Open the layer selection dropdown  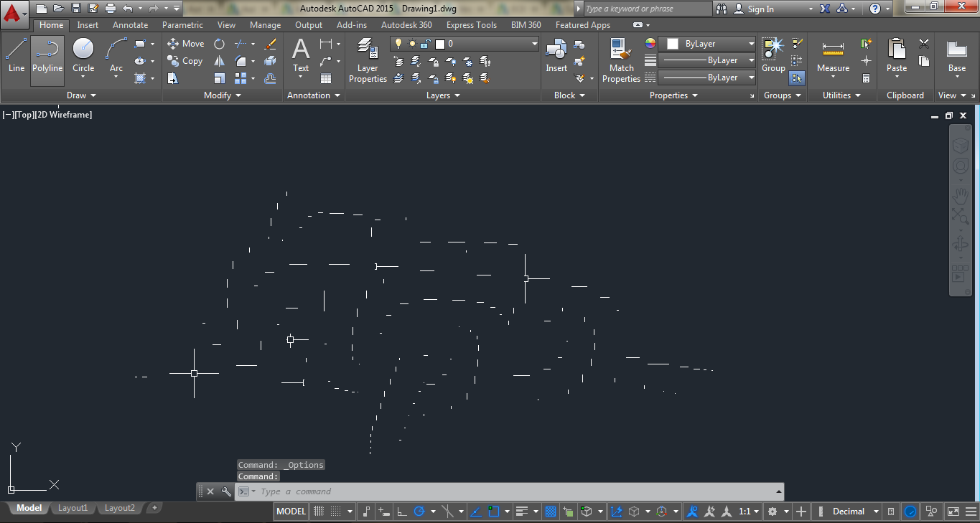(x=534, y=43)
